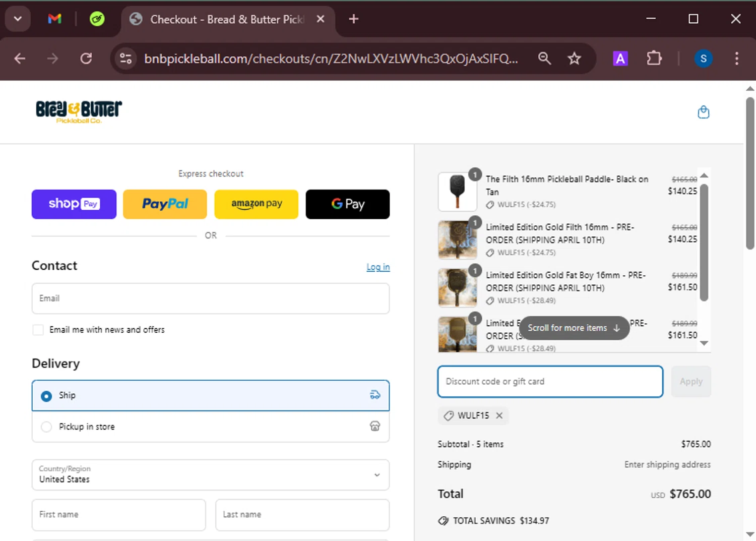Open a new browser tab
Viewport: 756px width, 541px height.
[x=354, y=19]
